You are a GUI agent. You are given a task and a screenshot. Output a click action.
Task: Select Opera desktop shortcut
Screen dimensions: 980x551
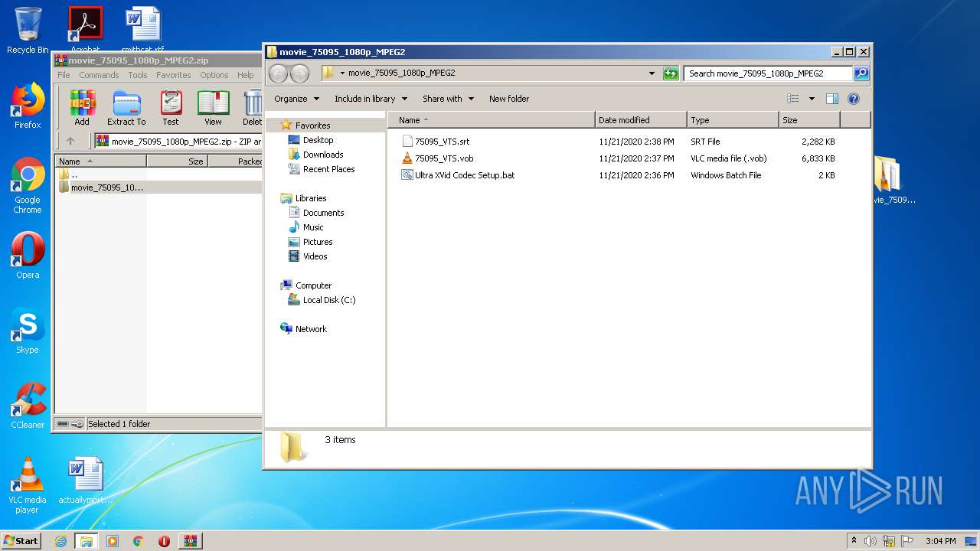tap(28, 255)
